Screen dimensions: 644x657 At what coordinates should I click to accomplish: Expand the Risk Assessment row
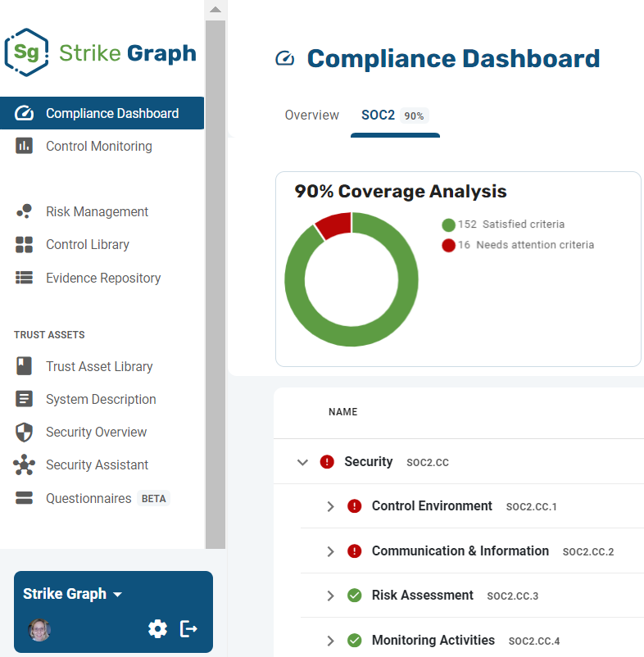[x=330, y=596]
